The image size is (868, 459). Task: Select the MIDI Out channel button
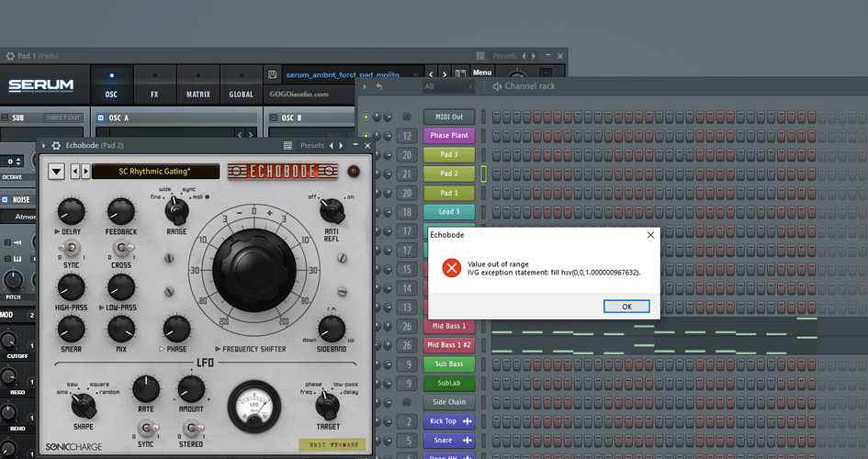[449, 118]
